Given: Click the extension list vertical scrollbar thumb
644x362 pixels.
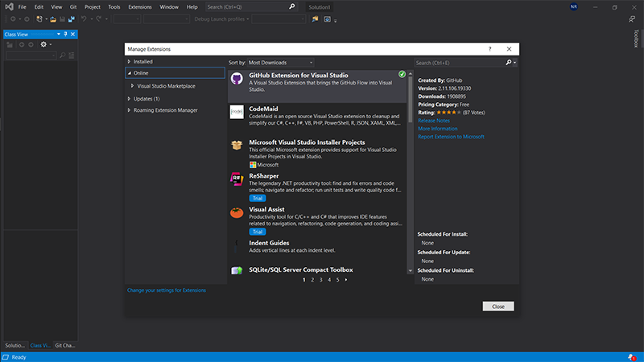Looking at the screenshot, I should pos(410,100).
